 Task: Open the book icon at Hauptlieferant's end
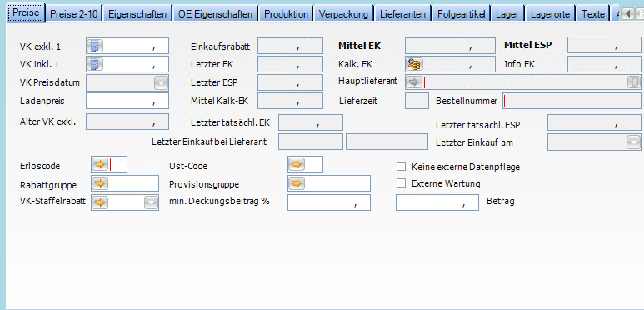634,82
